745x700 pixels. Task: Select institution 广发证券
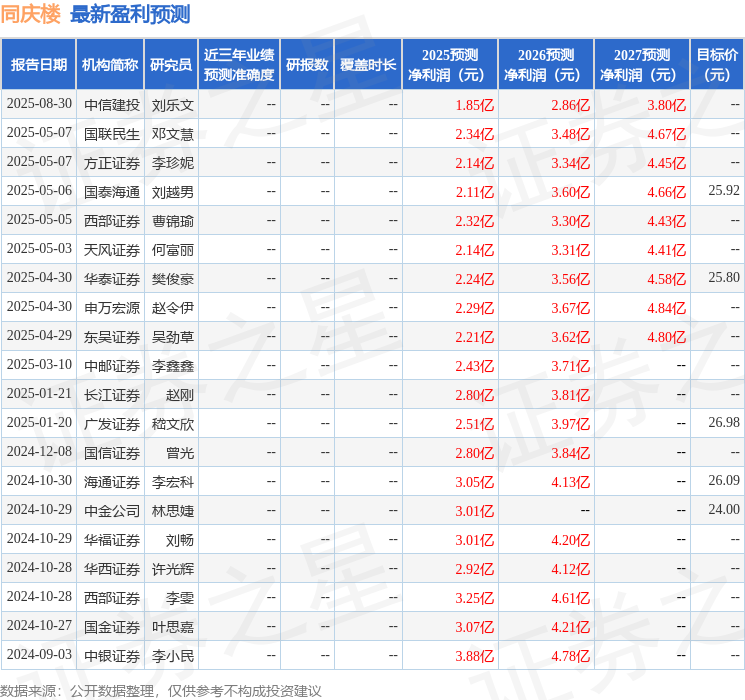pyautogui.click(x=112, y=424)
